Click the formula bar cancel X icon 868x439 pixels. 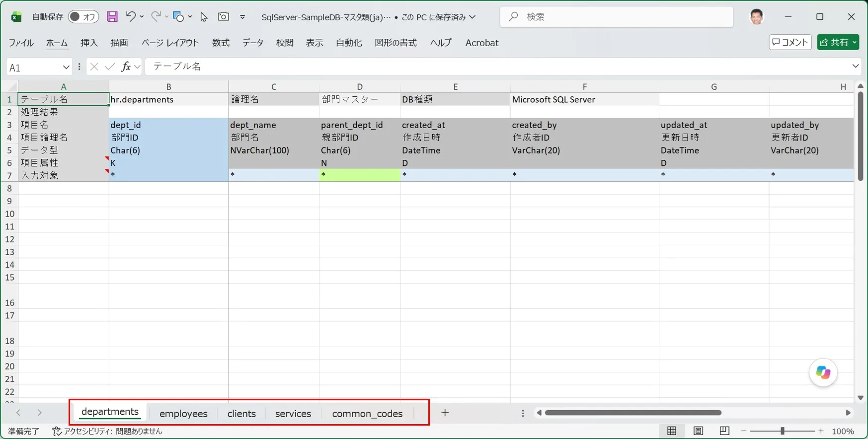coord(94,67)
